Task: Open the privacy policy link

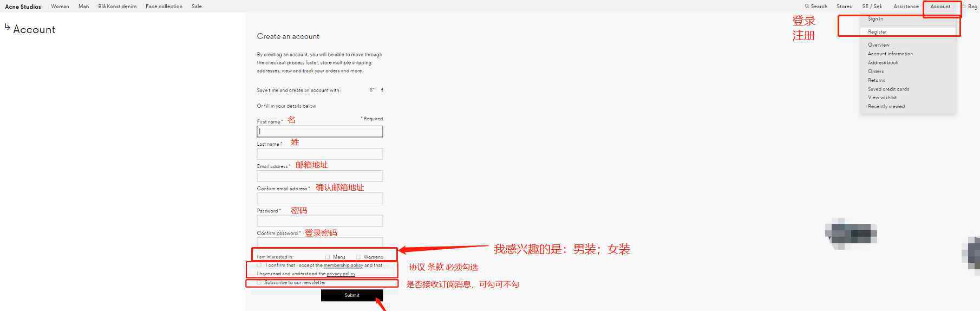Action: 341,274
